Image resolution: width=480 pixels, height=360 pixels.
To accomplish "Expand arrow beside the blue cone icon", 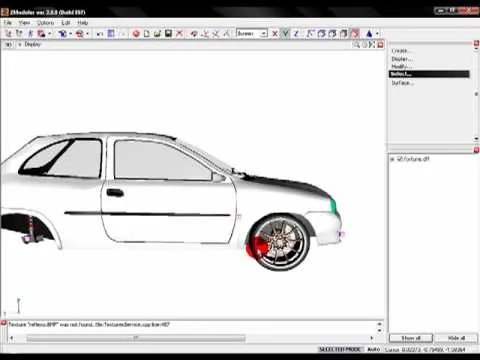I will point(377,34).
